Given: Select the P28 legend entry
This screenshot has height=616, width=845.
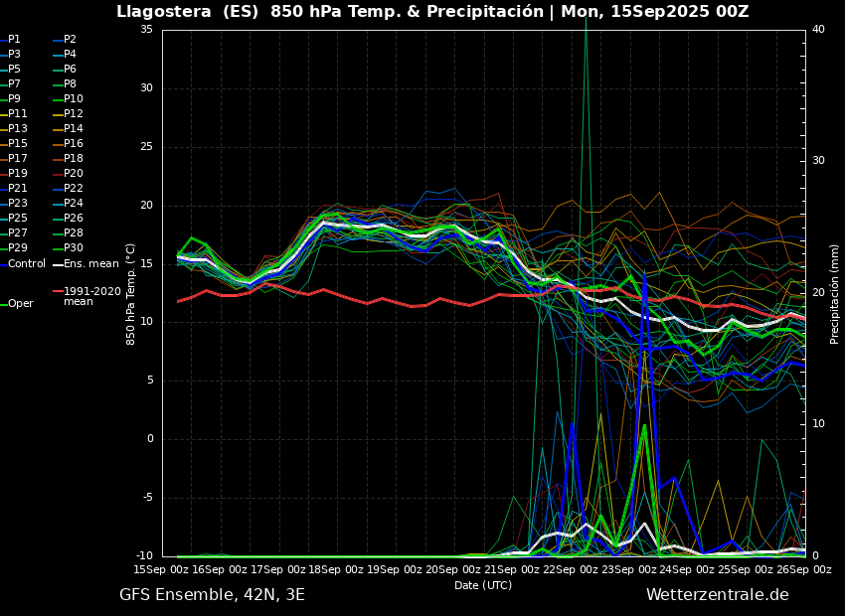Looking at the screenshot, I should 74,233.
